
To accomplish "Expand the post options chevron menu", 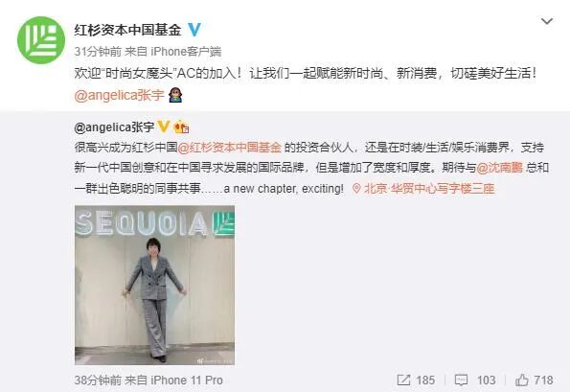I will point(547,21).
